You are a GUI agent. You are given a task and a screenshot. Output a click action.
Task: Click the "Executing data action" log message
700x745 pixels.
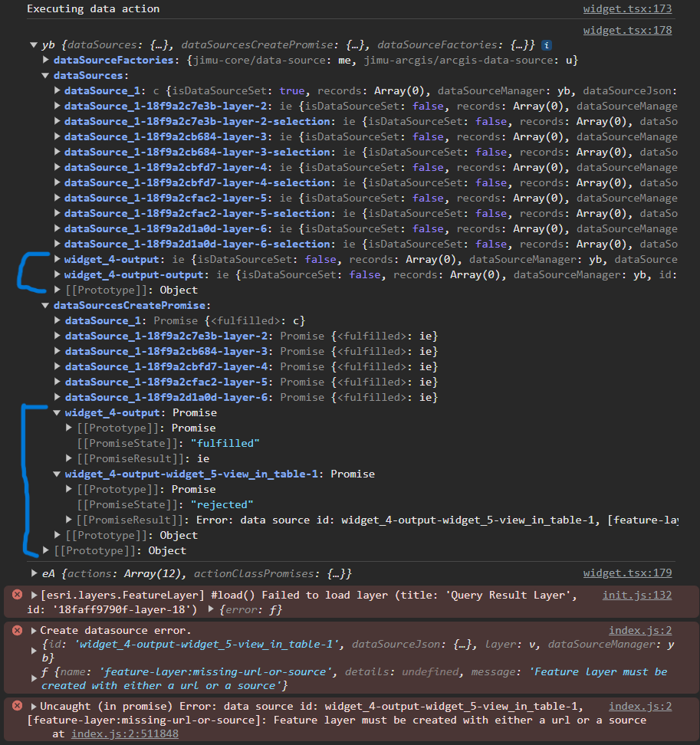(93, 9)
